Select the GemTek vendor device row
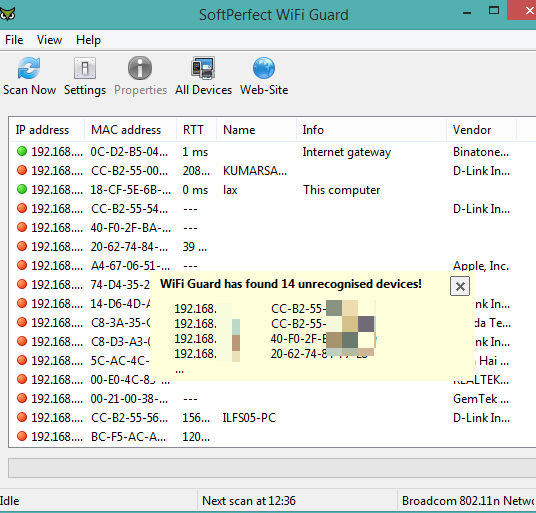536x513 pixels. click(x=272, y=399)
